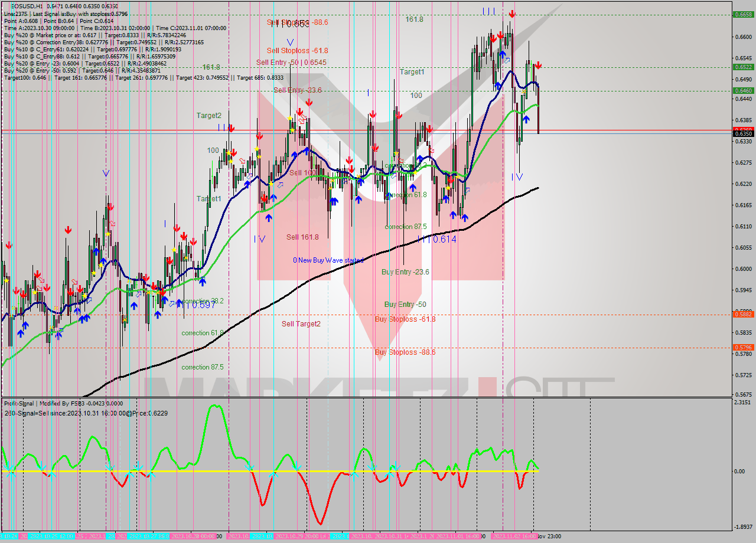Select the 'Sell Entry -23.6' label
The image size is (756, 543).
point(297,90)
